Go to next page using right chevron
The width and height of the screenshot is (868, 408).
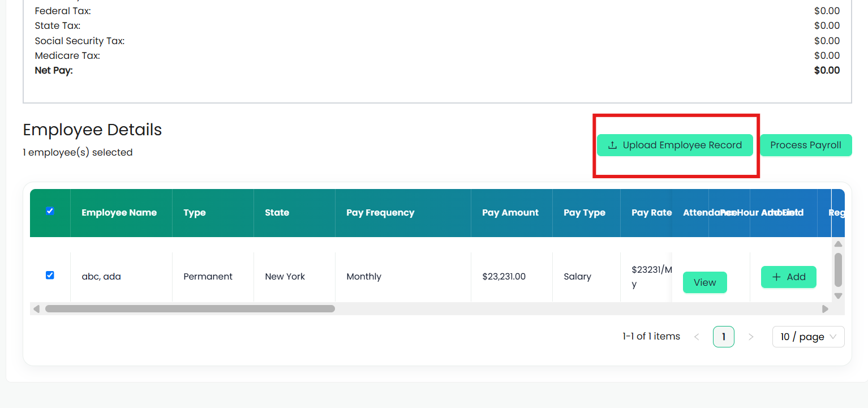(751, 337)
